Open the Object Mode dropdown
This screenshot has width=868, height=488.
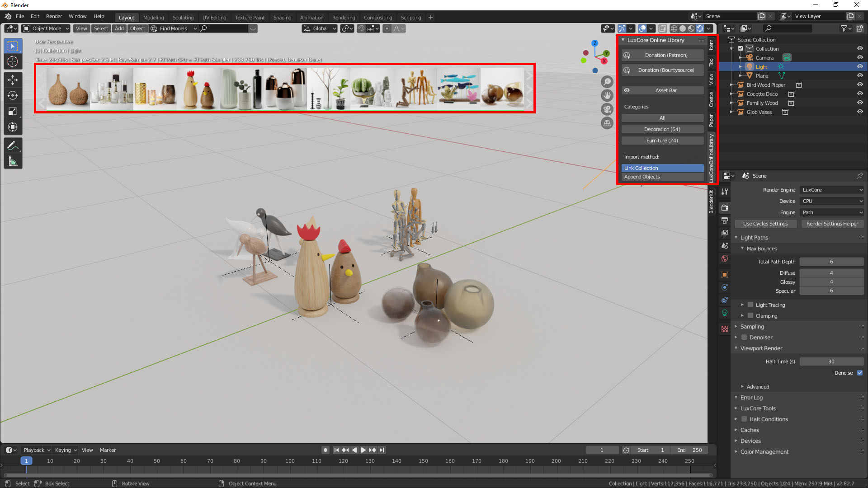[46, 28]
